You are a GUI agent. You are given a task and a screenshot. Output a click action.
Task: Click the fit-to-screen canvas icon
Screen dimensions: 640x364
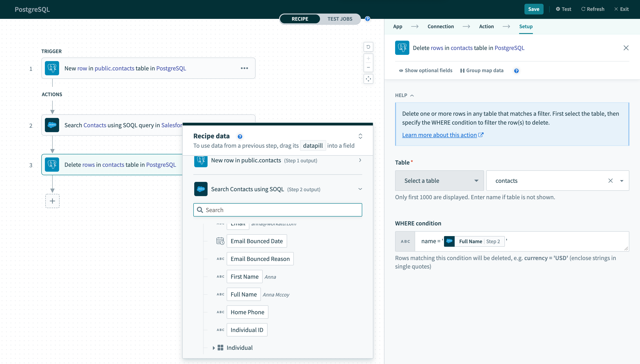coord(368,79)
